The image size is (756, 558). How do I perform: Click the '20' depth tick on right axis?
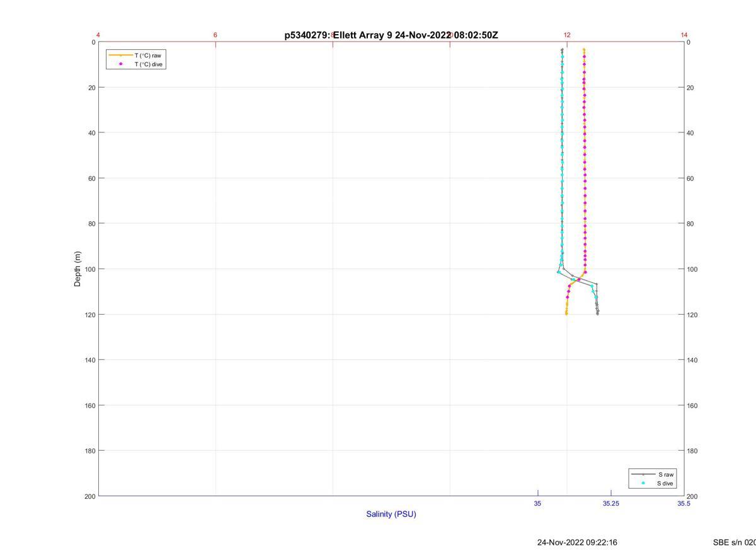690,88
